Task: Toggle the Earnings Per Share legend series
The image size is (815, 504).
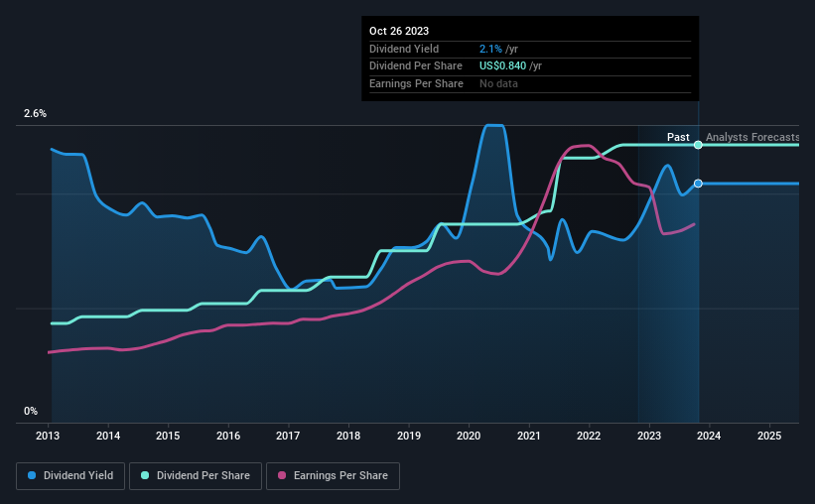Action: click(x=333, y=476)
